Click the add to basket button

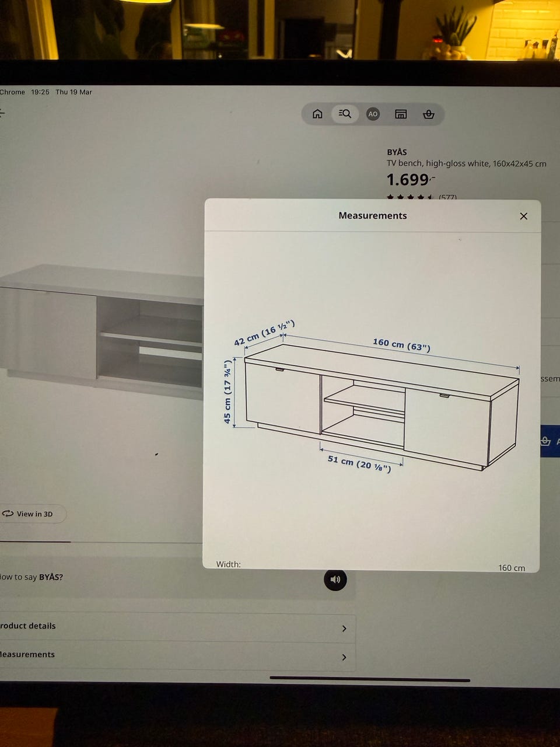(550, 441)
